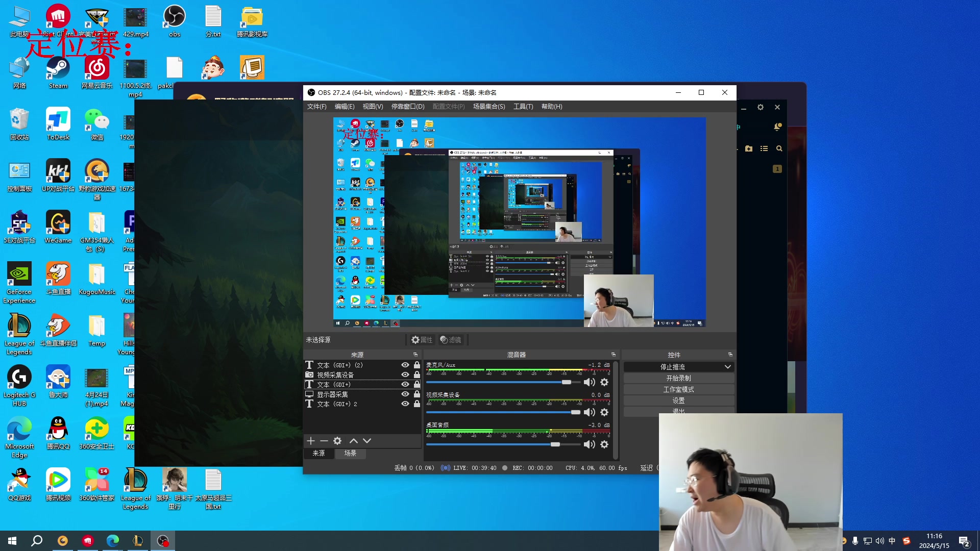Open the OBS 文件(F) menu
Screen dimensions: 980x551
316,106
